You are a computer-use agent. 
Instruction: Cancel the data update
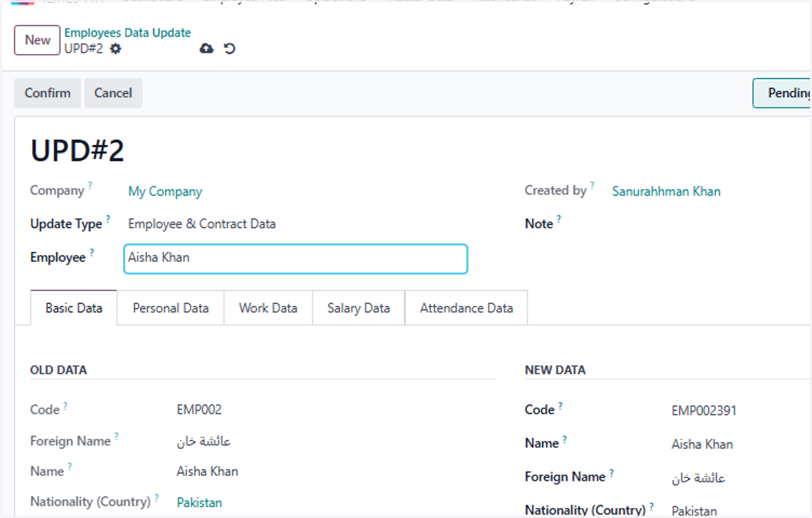pyautogui.click(x=113, y=93)
